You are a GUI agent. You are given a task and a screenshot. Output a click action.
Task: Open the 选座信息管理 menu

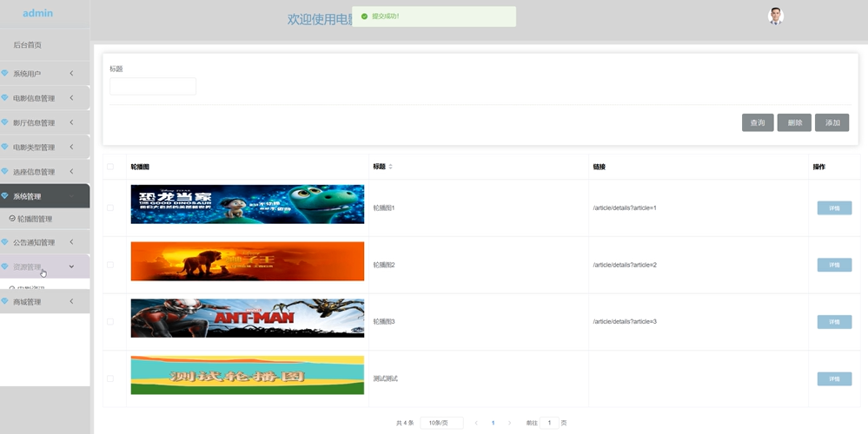pos(45,171)
